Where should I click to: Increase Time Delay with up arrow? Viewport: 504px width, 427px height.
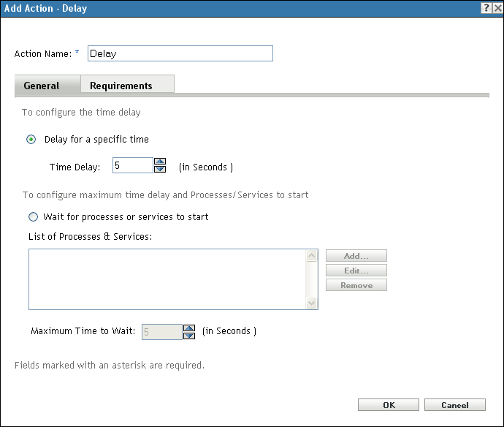(160, 161)
